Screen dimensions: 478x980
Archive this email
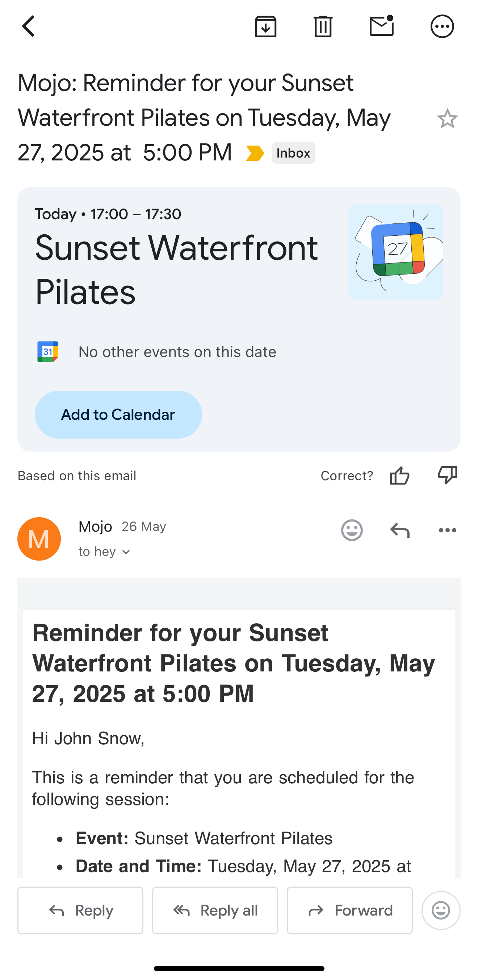click(265, 27)
